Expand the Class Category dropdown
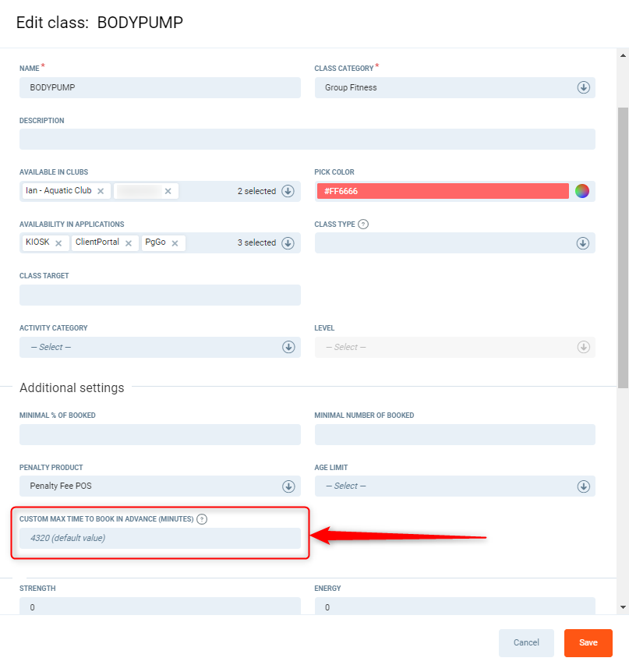Image resolution: width=629 pixels, height=672 pixels. tap(583, 87)
